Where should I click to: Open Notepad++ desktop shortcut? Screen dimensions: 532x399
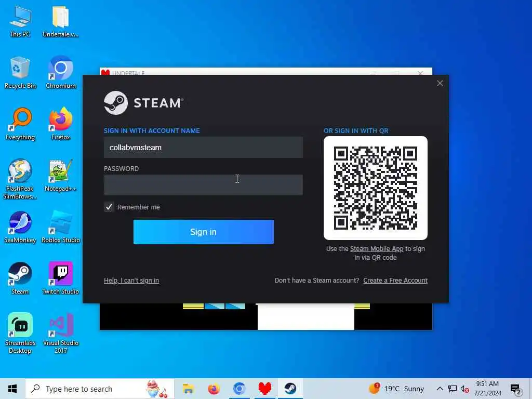[x=60, y=176]
